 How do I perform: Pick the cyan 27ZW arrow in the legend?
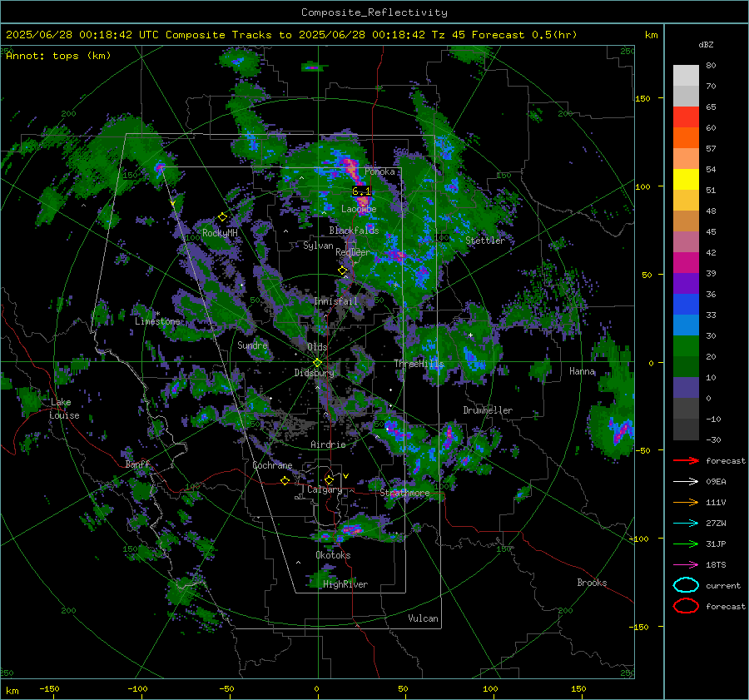(x=686, y=523)
